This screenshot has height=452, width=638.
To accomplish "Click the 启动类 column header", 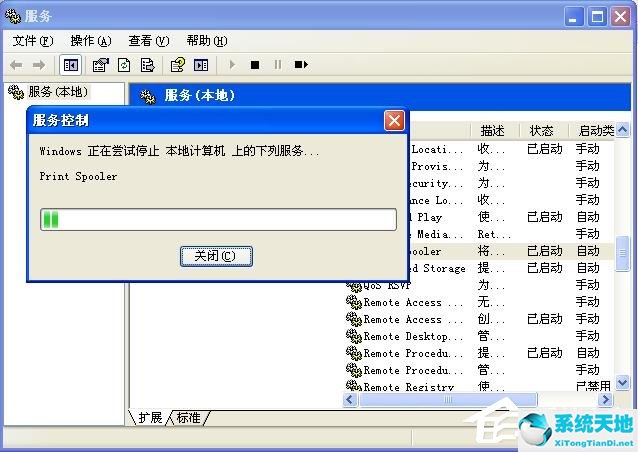I will tap(593, 131).
